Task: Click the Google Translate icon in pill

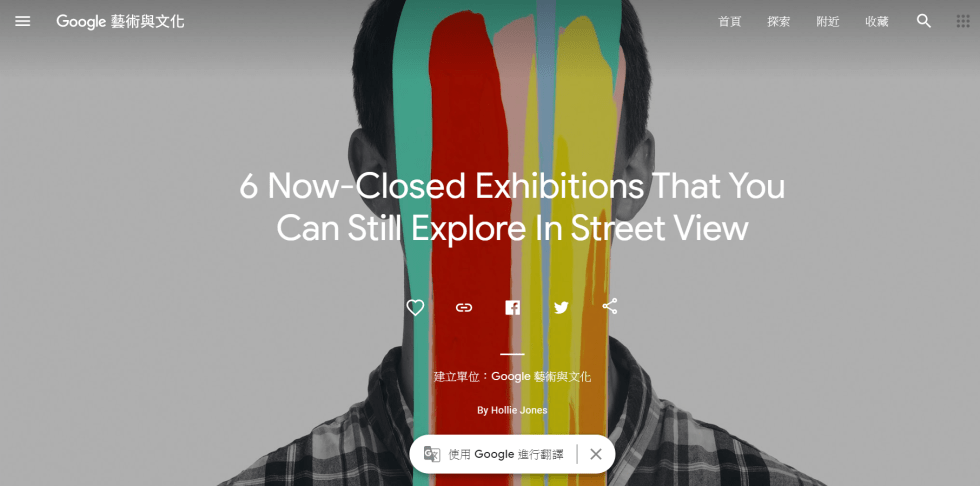Action: [x=432, y=454]
